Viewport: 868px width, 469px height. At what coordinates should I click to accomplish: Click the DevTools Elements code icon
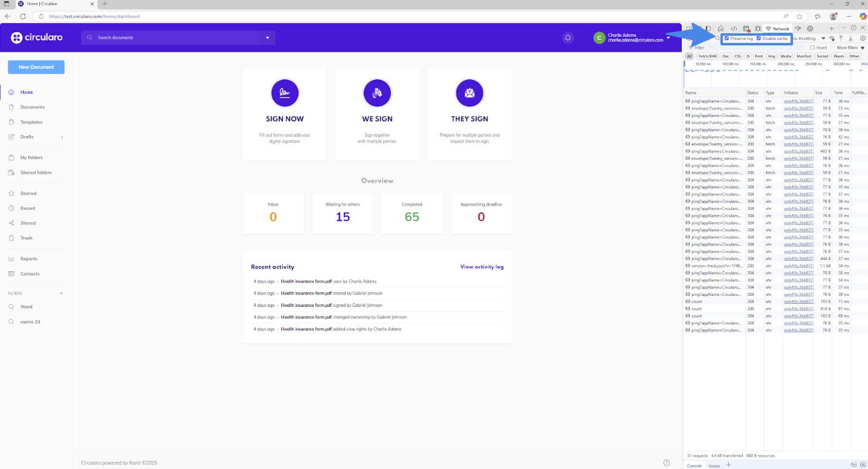[733, 28]
